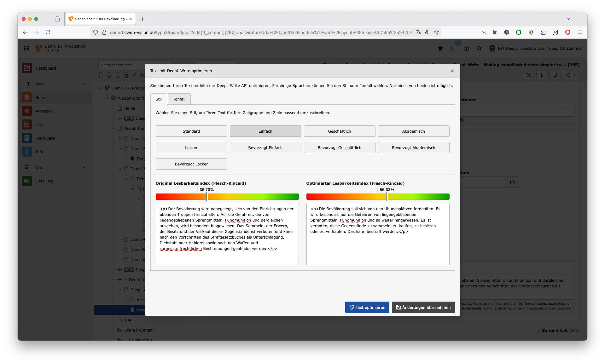Toggle the TYPO3 module menu grid icon
The width and height of the screenshot is (605, 364).
pos(26,48)
